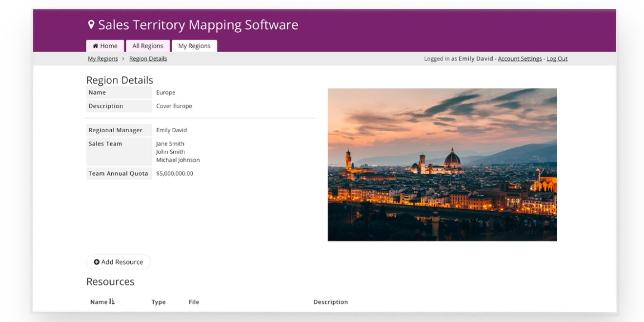Image resolution: width=644 pixels, height=322 pixels.
Task: Open the All Regions tab
Action: [148, 46]
